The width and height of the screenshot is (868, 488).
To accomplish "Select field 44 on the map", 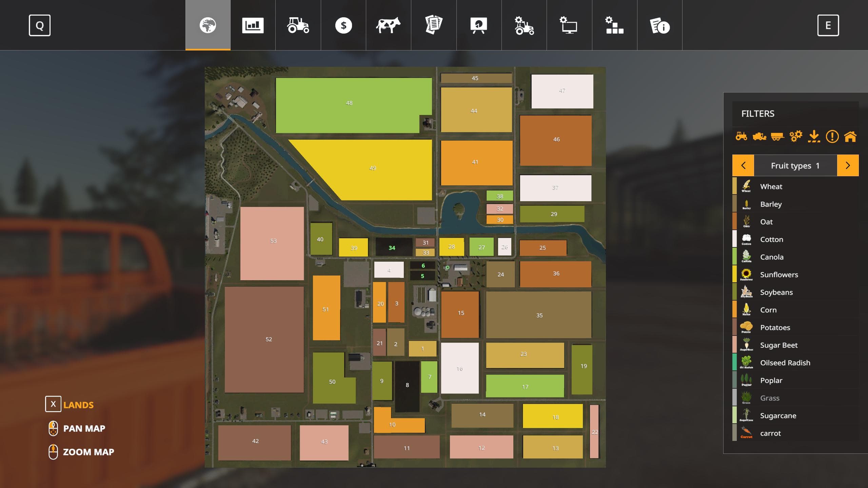I will click(476, 110).
